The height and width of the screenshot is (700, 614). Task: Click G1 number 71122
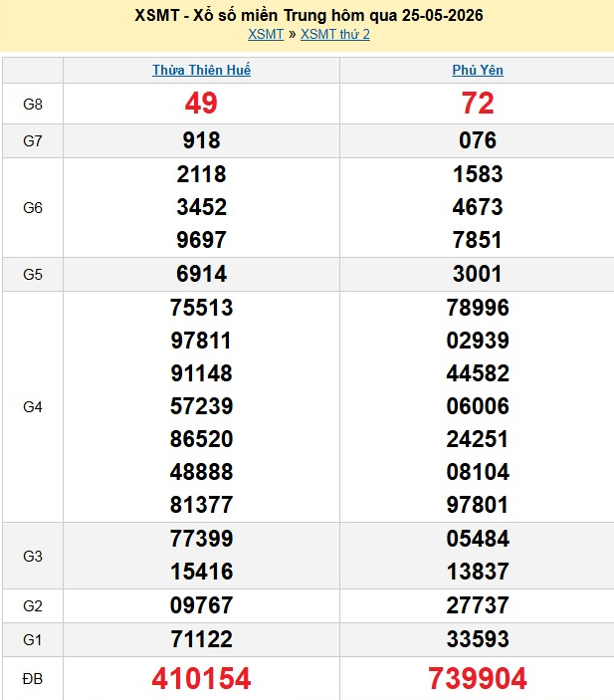(x=201, y=639)
